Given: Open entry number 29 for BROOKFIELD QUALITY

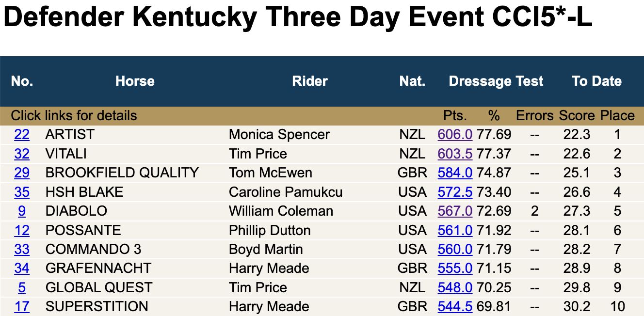Looking at the screenshot, I should coord(22,173).
